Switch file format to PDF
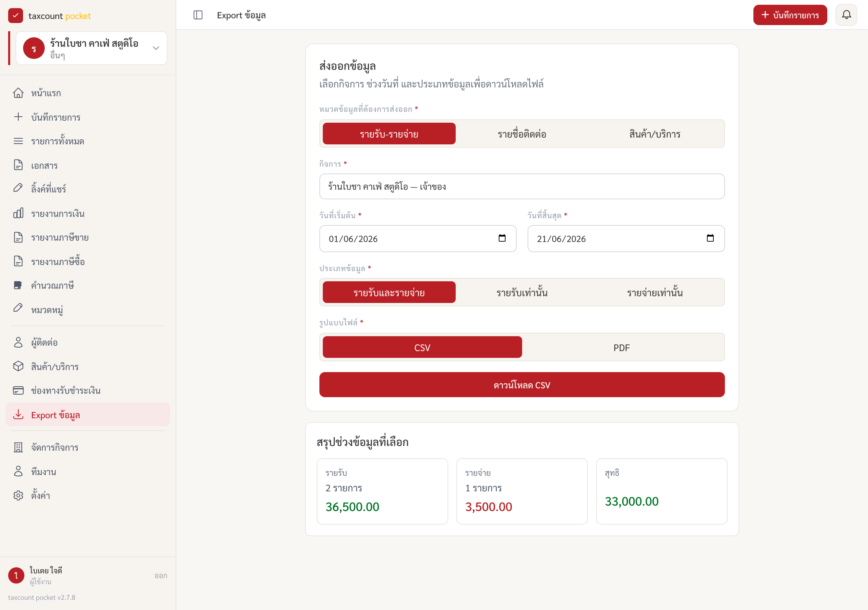 click(622, 347)
